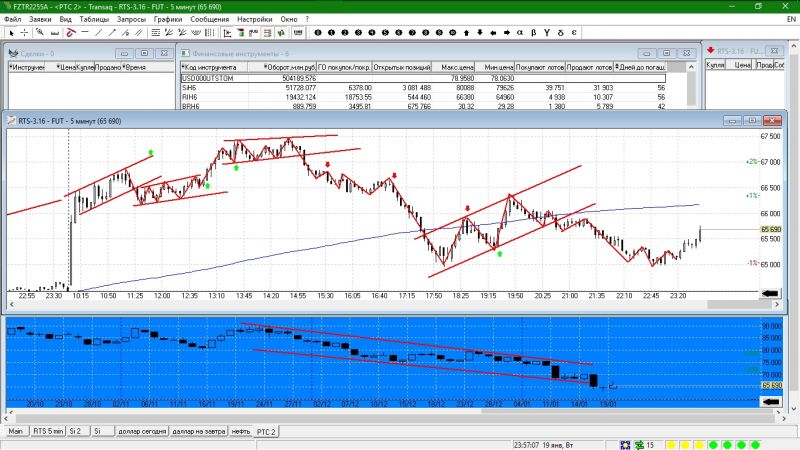Open the Настройки menu

tap(255, 19)
